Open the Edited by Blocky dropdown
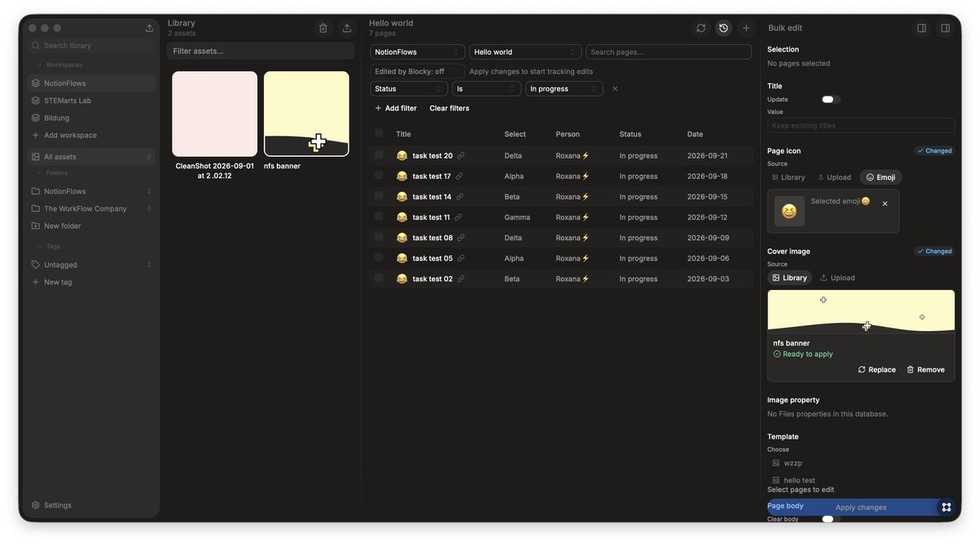980x545 pixels. pos(417,71)
